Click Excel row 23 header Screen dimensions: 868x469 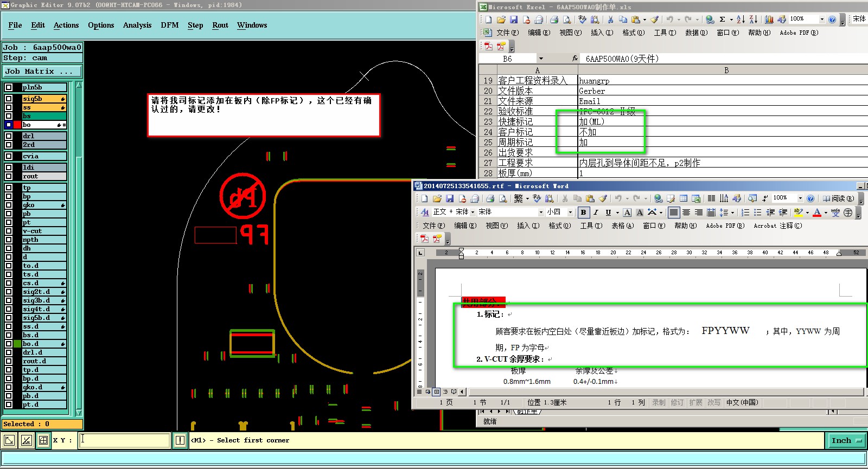(x=488, y=122)
